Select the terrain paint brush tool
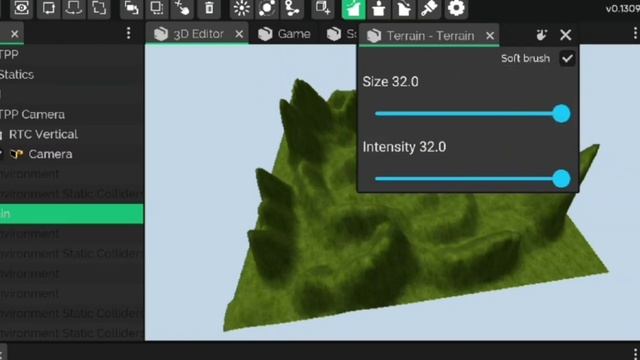 pos(429,8)
